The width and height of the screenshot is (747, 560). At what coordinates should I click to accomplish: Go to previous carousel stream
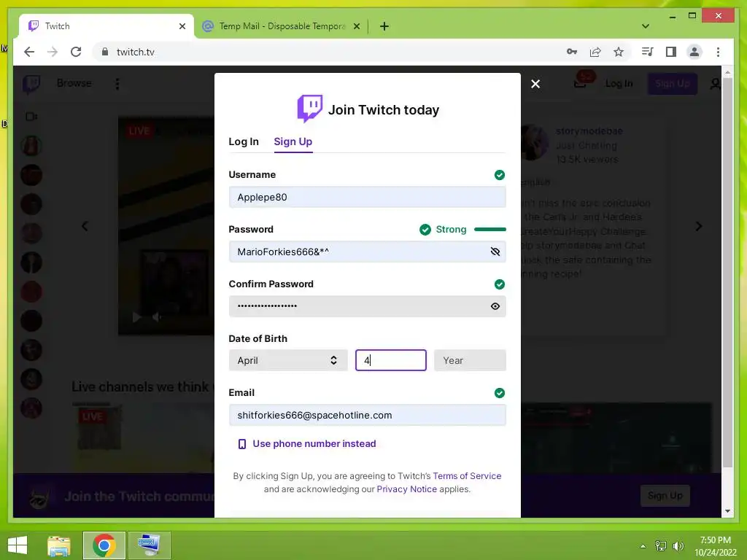click(x=85, y=226)
